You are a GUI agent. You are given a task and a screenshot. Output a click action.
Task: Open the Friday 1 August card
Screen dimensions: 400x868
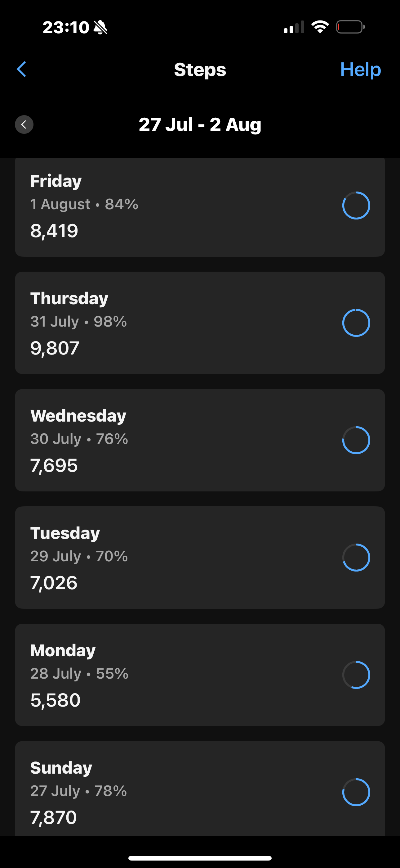pos(200,207)
